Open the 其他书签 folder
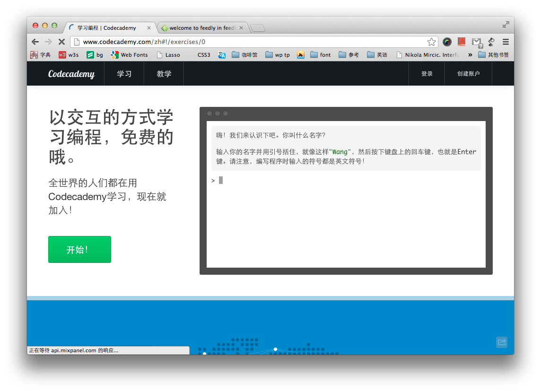This screenshot has height=392, width=541. pyautogui.click(x=493, y=55)
